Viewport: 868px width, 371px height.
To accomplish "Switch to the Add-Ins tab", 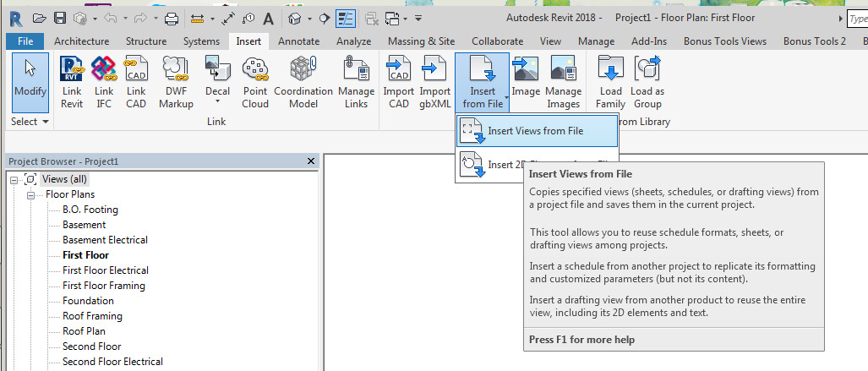I will [649, 41].
